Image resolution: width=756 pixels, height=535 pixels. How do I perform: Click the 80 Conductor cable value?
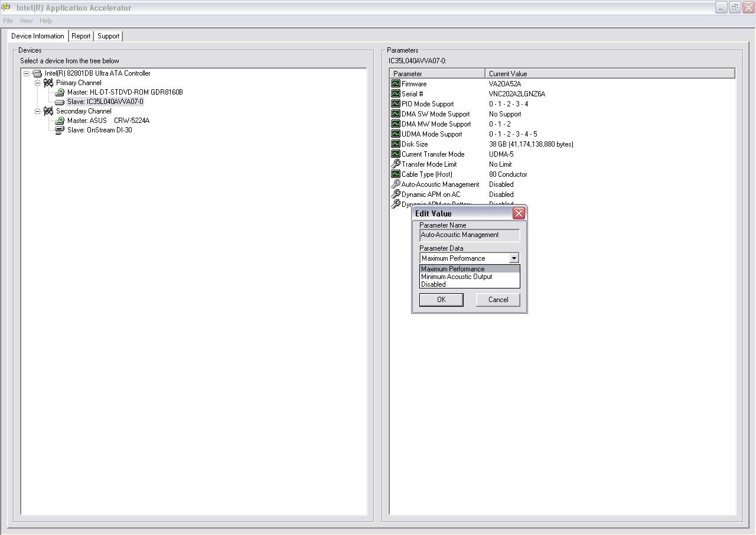click(508, 174)
